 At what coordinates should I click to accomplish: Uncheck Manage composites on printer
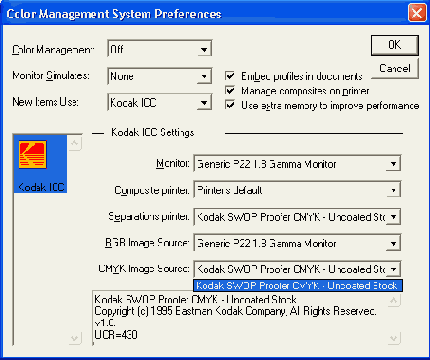pos(230,90)
